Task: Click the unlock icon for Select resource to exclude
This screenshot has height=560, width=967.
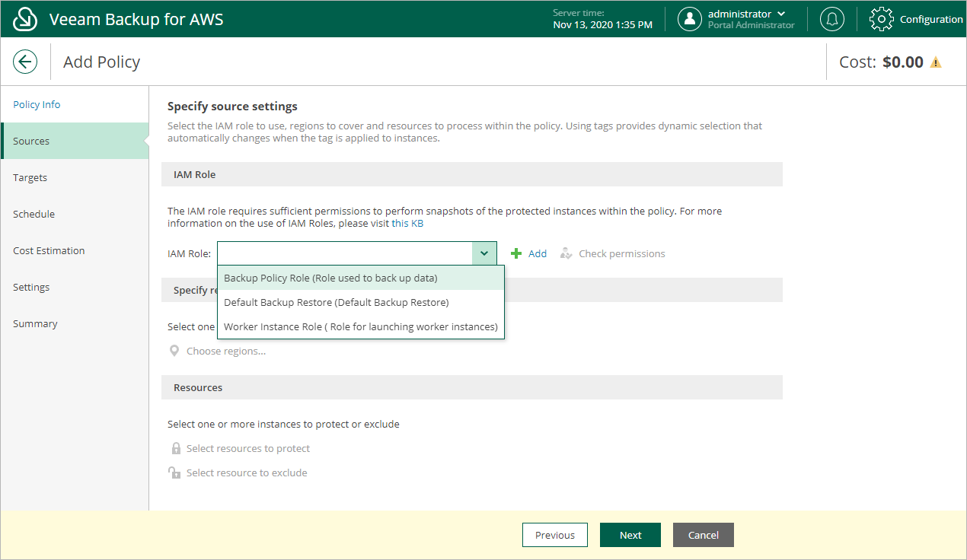Action: point(174,473)
